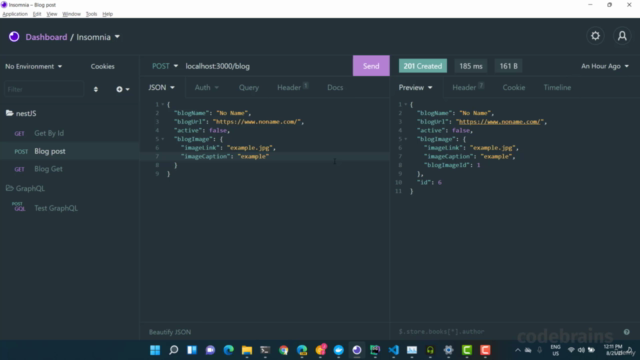
Task: Click Beautify JSON
Action: point(170,332)
